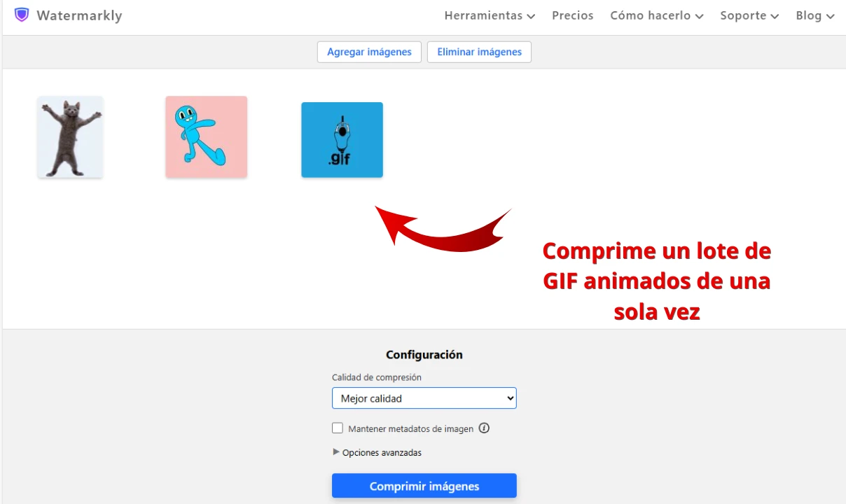Select the dancing cat GIF thumbnail
Screen dimensions: 846x504
pyautogui.click(x=70, y=137)
